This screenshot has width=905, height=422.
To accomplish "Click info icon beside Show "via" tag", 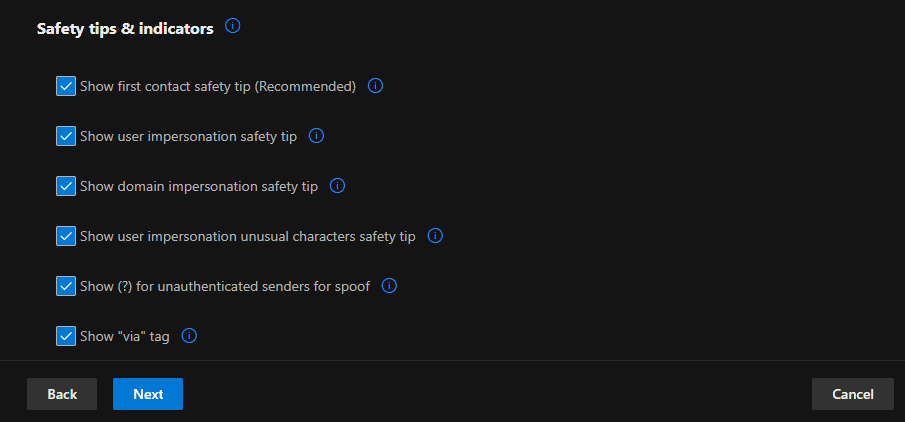I will 189,336.
